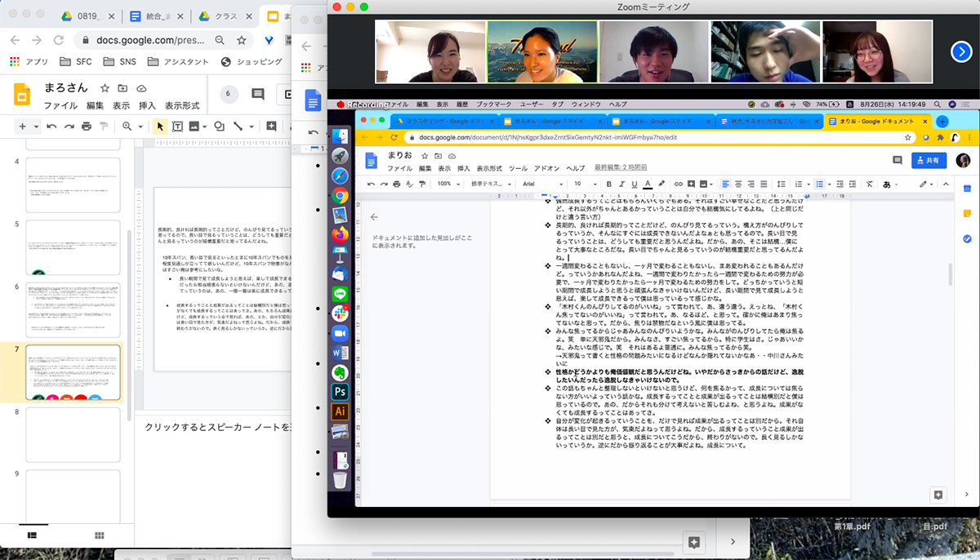Open the Illustrator icon in the dock
This screenshot has width=980, height=560.
[341, 412]
